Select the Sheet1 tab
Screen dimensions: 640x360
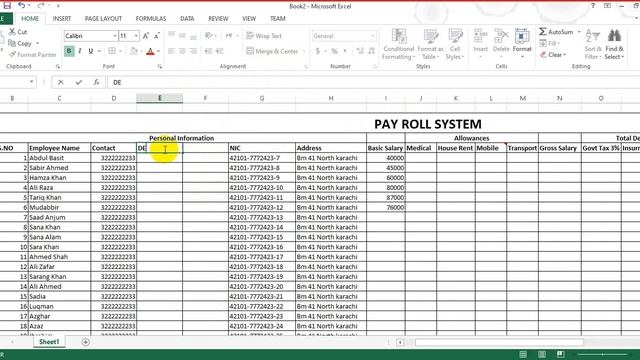(x=49, y=342)
